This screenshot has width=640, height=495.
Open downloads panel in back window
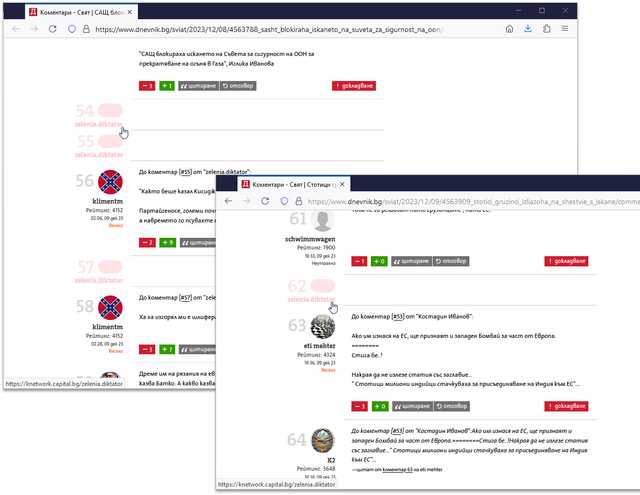528,29
